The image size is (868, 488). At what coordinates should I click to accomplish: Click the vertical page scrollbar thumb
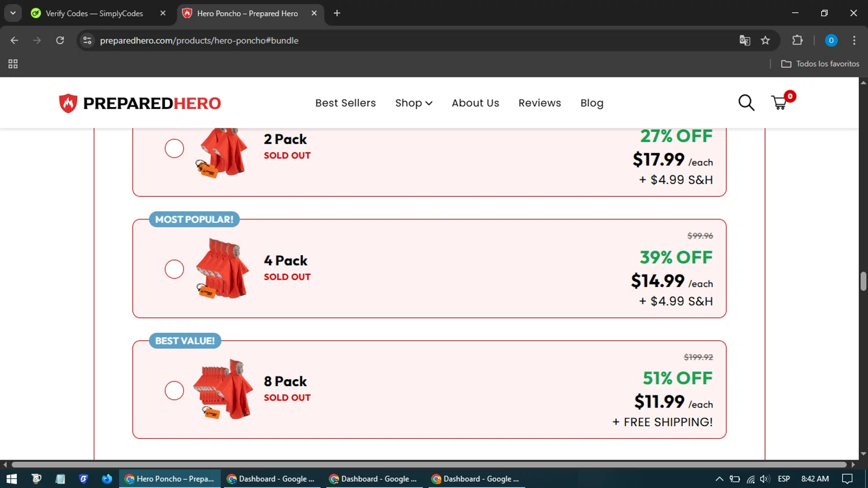[863, 281]
